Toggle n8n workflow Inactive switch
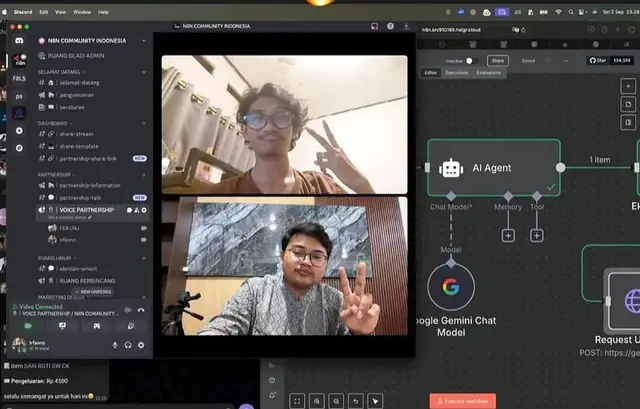The width and height of the screenshot is (640, 409). (471, 61)
